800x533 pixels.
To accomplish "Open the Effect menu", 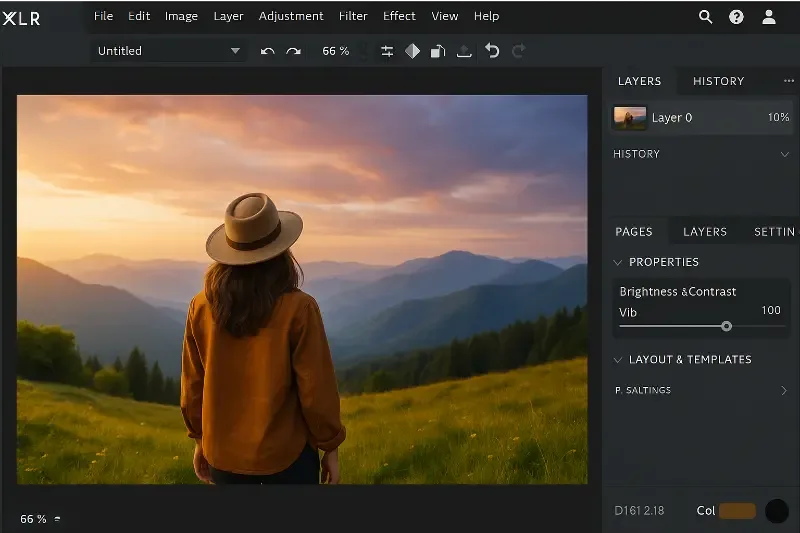I will pos(399,16).
